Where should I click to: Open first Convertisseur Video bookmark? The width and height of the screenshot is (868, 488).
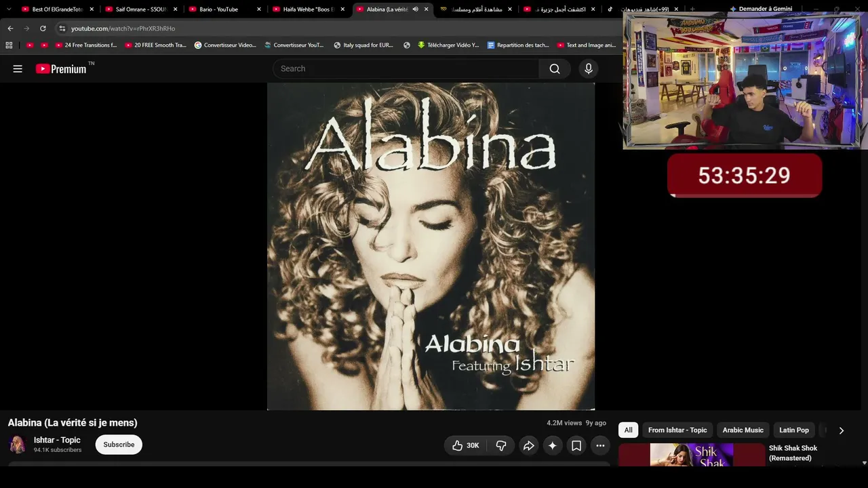click(225, 45)
